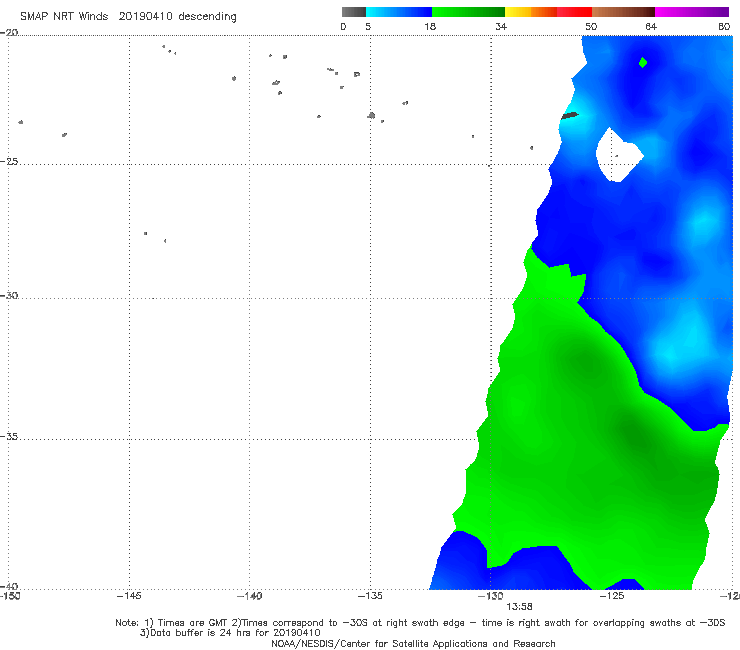Click the color bar label '50'
This screenshot has height=650, width=740.
pyautogui.click(x=591, y=27)
